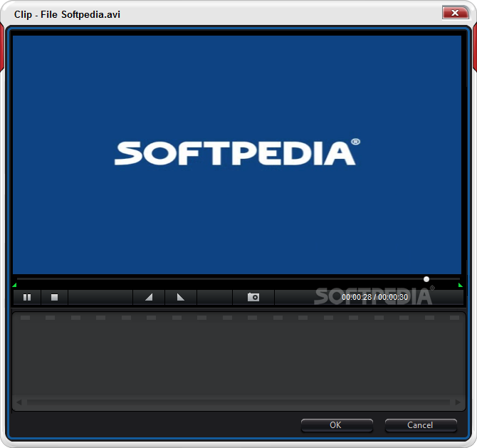The image size is (477, 448).
Task: Click the right arrow of the timeline scrollbar
Action: click(458, 402)
